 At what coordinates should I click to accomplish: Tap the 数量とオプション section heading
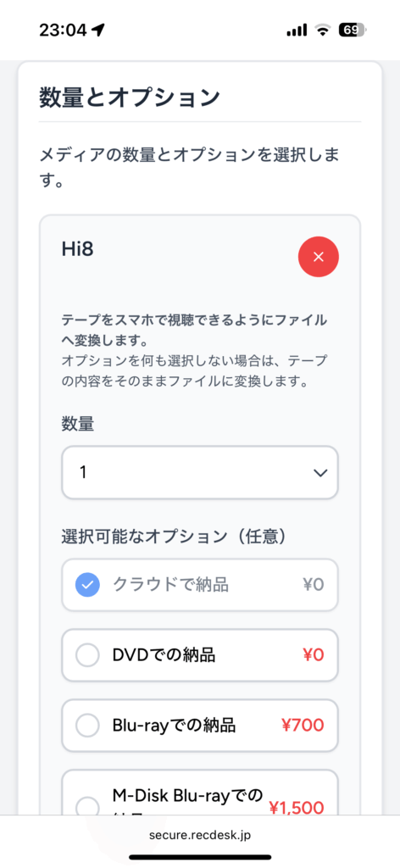[130, 97]
